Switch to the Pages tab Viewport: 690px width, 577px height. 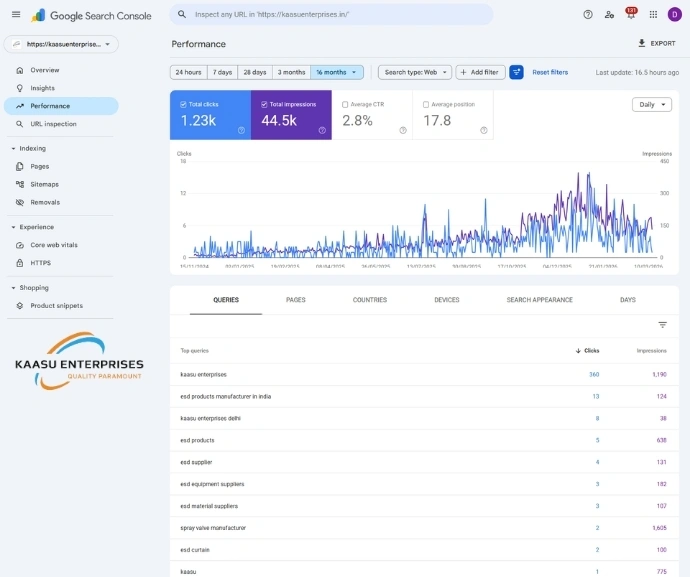pos(296,300)
